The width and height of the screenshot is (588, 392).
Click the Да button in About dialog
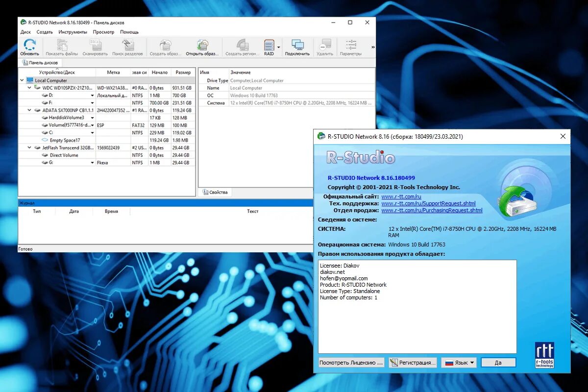[x=498, y=363]
